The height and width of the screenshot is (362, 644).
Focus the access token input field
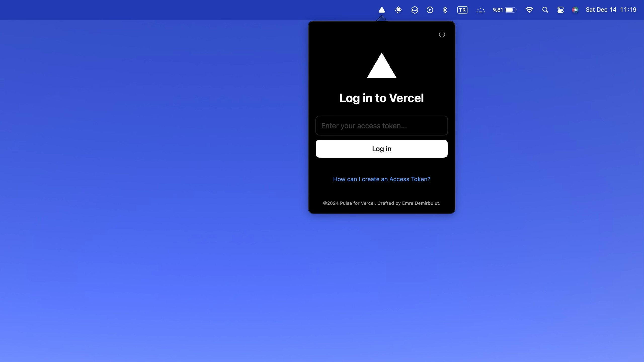[382, 125]
